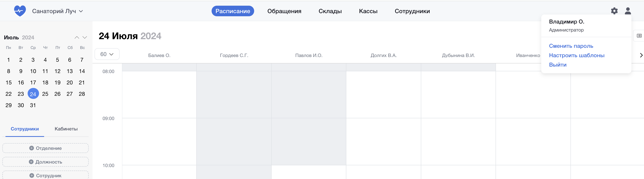Screen dimensions: 644x179
Task: Click the user profile icon
Action: [x=628, y=11]
